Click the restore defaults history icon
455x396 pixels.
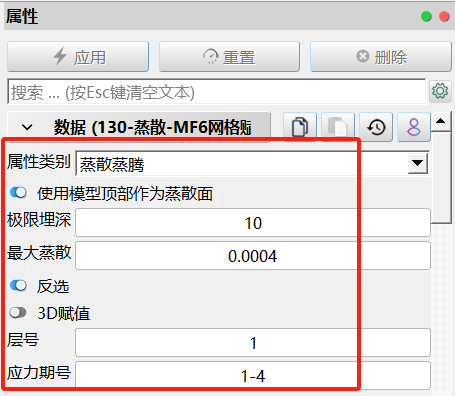pyautogui.click(x=376, y=127)
